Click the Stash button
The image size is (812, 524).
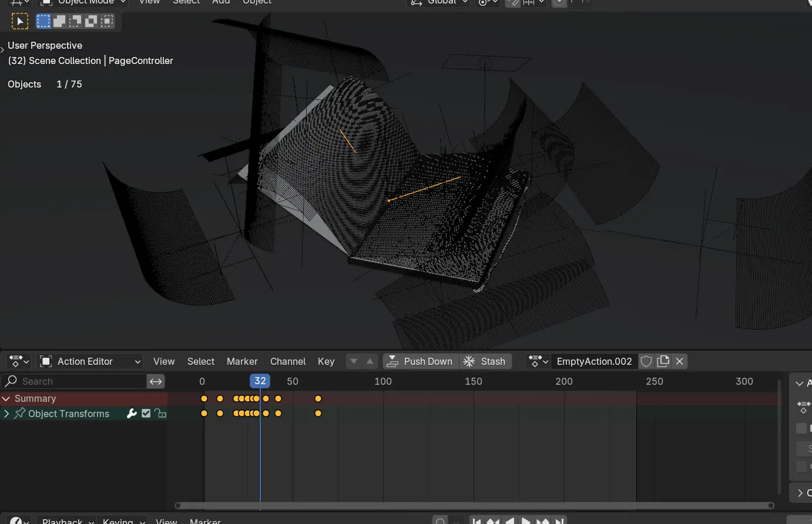coord(485,361)
